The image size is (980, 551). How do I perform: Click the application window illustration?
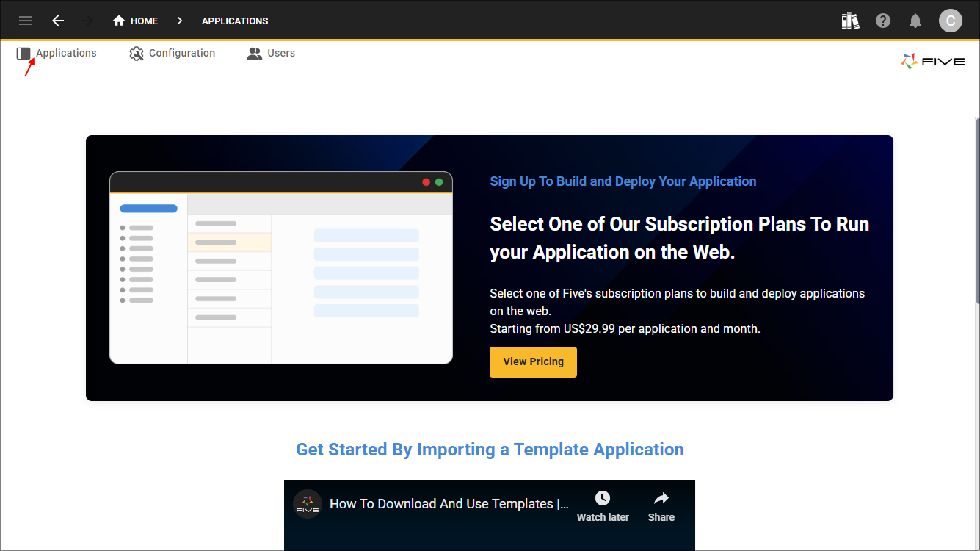281,268
